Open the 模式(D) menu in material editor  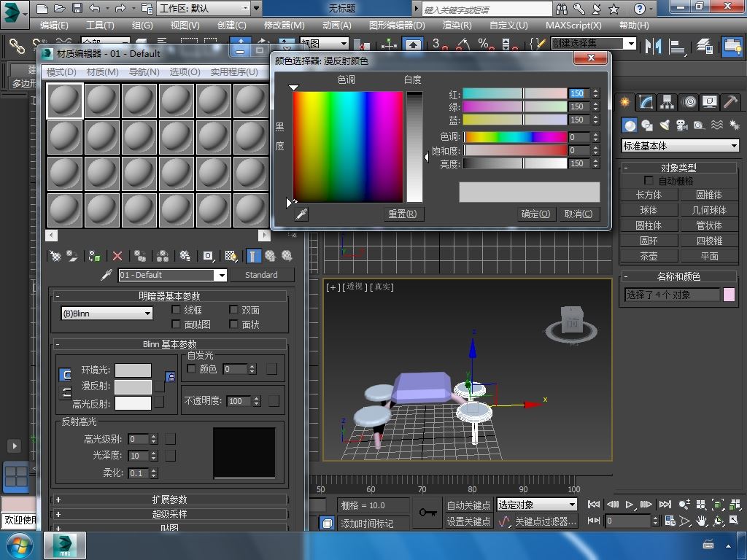61,72
